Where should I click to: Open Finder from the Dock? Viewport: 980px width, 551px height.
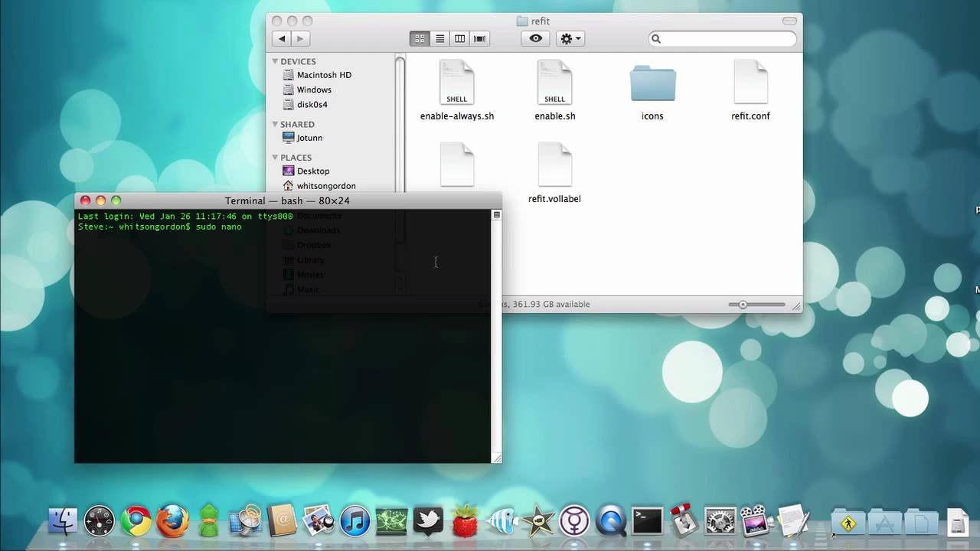[64, 521]
